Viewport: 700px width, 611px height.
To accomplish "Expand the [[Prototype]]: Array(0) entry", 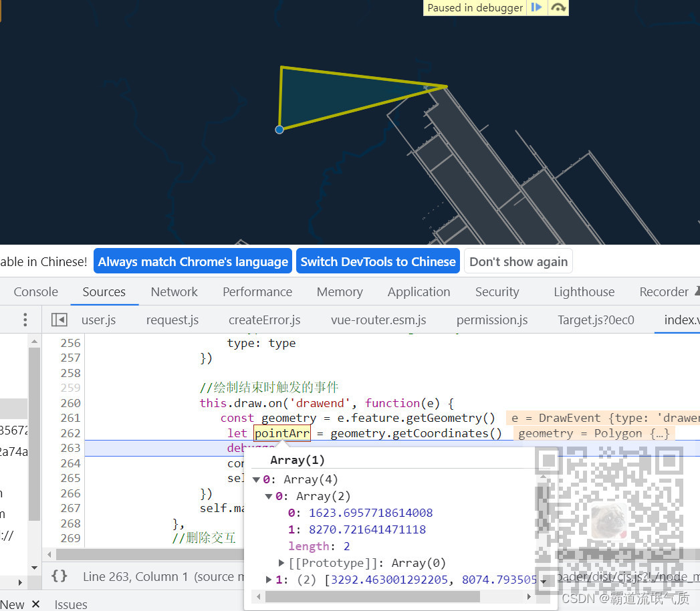I will coord(281,564).
